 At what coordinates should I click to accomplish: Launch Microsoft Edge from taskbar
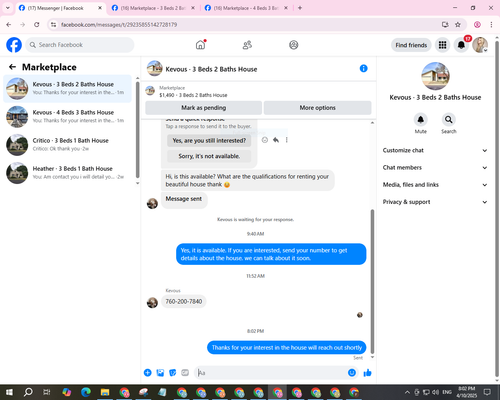click(86, 392)
